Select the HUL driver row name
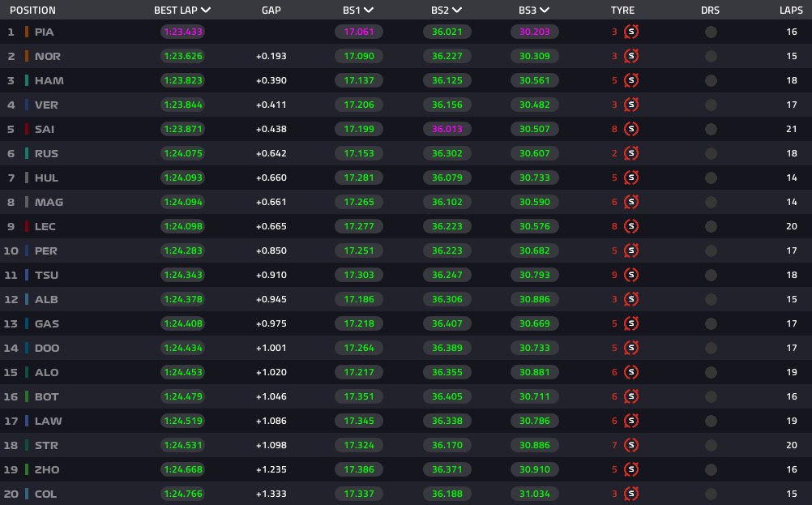Image resolution: width=812 pixels, height=505 pixels. [47, 178]
